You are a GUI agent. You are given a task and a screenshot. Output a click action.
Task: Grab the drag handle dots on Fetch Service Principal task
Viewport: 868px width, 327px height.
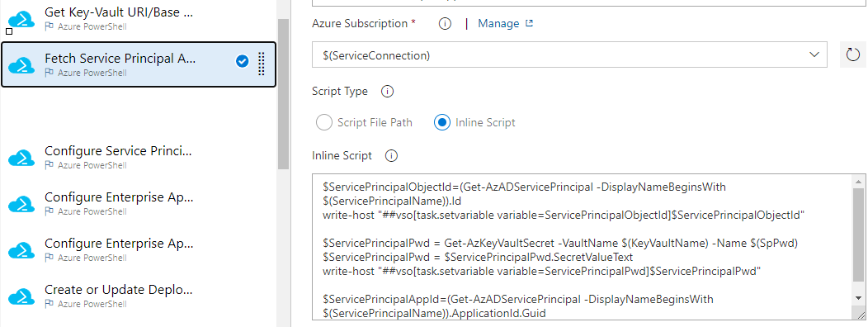tap(262, 64)
